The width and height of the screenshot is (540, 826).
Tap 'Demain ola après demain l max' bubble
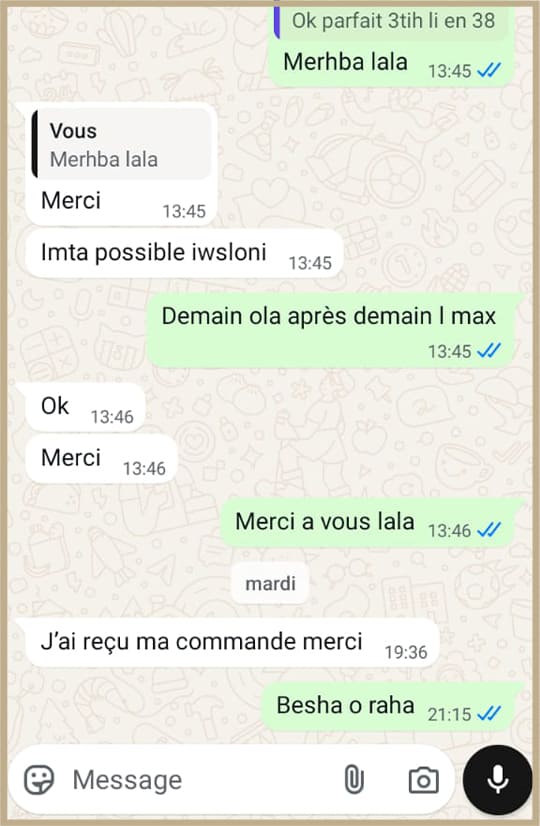click(x=330, y=330)
